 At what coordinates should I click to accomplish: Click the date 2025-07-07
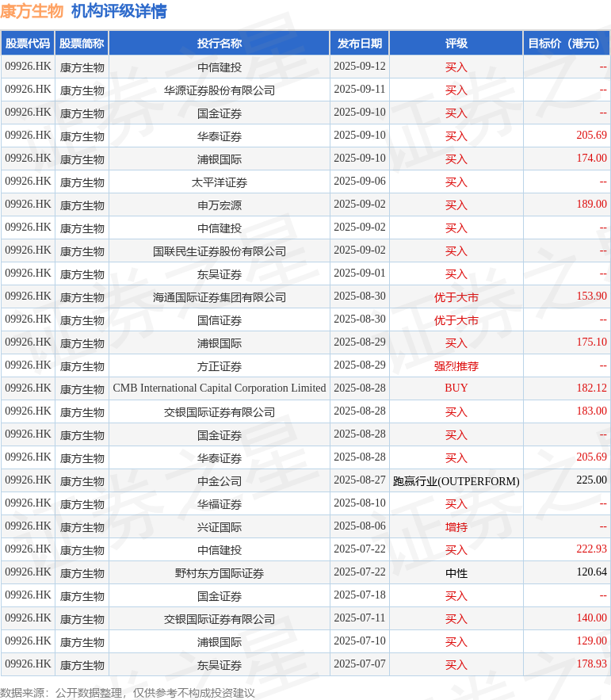[x=360, y=664]
